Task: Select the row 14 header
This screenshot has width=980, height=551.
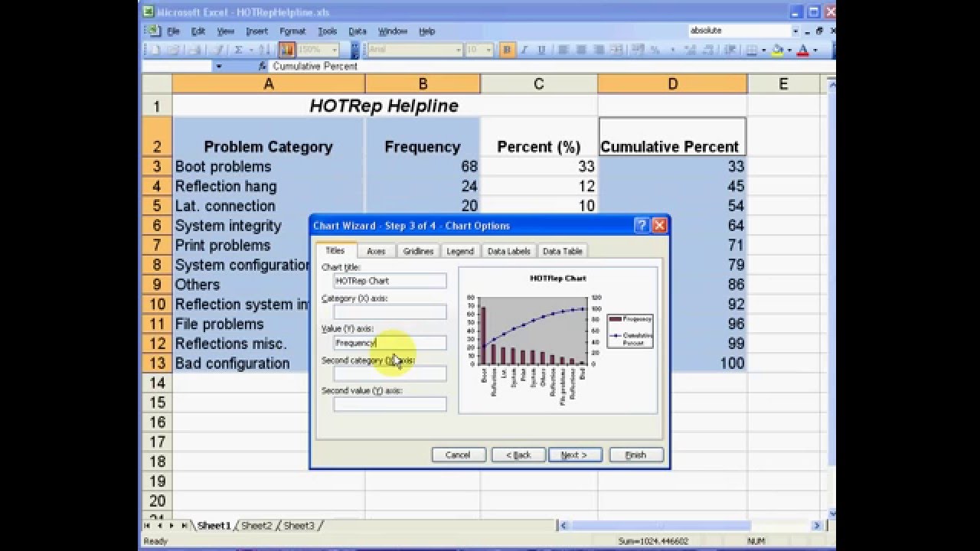Action: [x=157, y=383]
